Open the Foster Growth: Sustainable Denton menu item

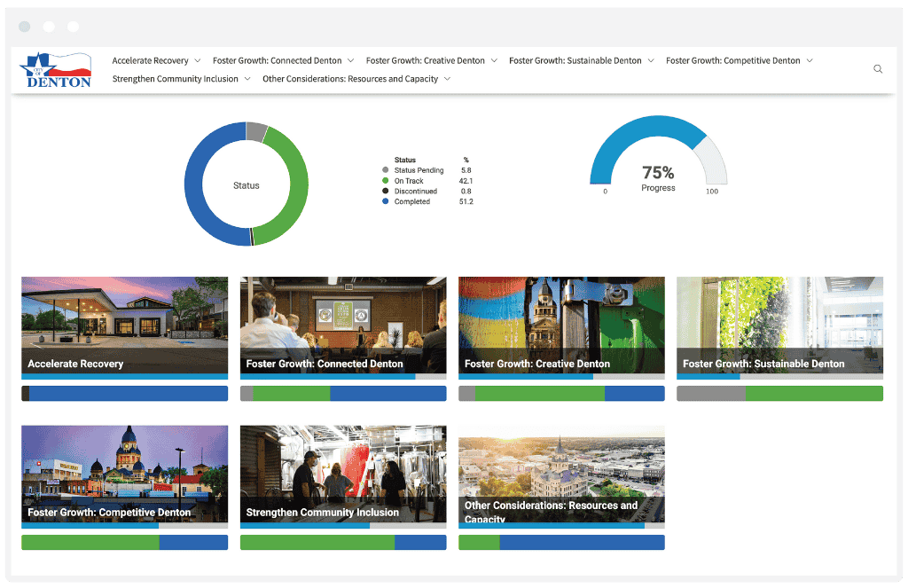(x=581, y=60)
